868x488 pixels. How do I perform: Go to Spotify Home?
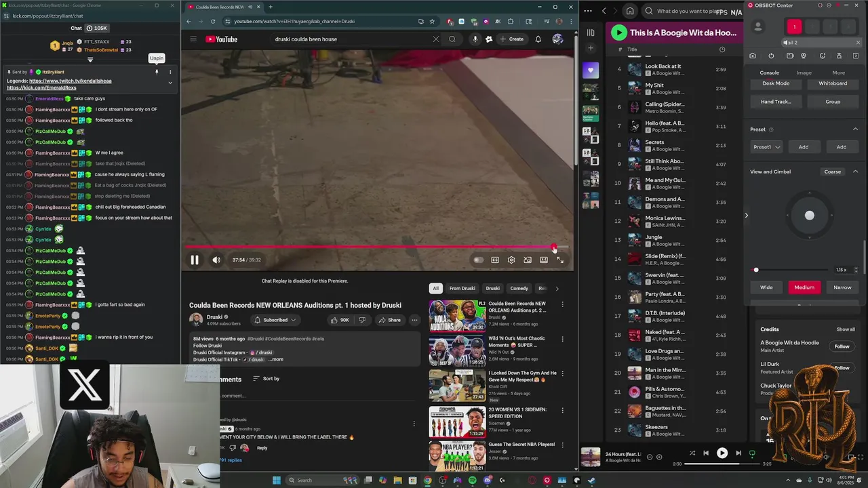pyautogui.click(x=630, y=11)
